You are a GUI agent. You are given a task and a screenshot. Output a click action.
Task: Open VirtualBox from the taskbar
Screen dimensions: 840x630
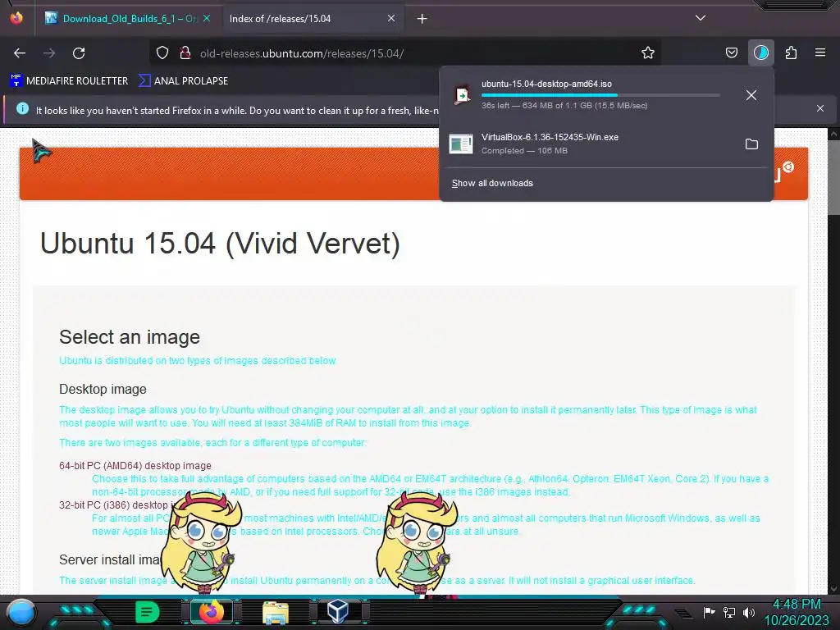point(337,612)
